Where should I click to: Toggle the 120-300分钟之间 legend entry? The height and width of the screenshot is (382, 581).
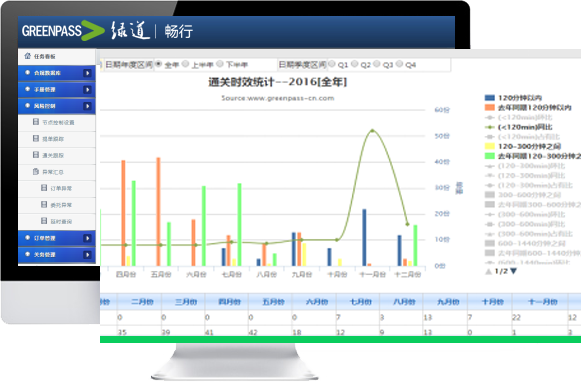pyautogui.click(x=523, y=146)
